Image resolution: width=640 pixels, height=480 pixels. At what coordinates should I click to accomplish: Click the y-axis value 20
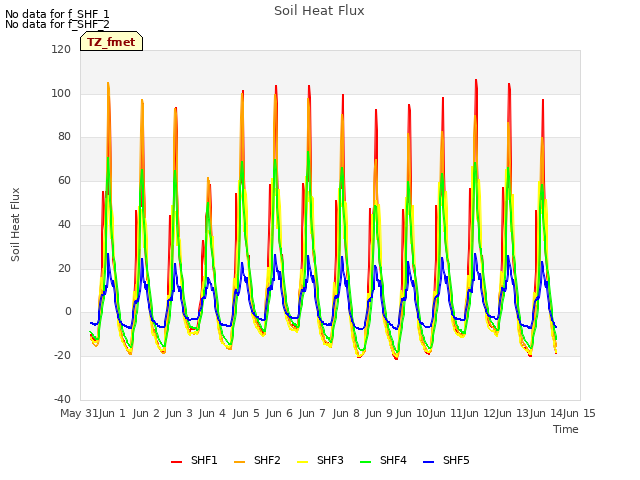(64, 269)
